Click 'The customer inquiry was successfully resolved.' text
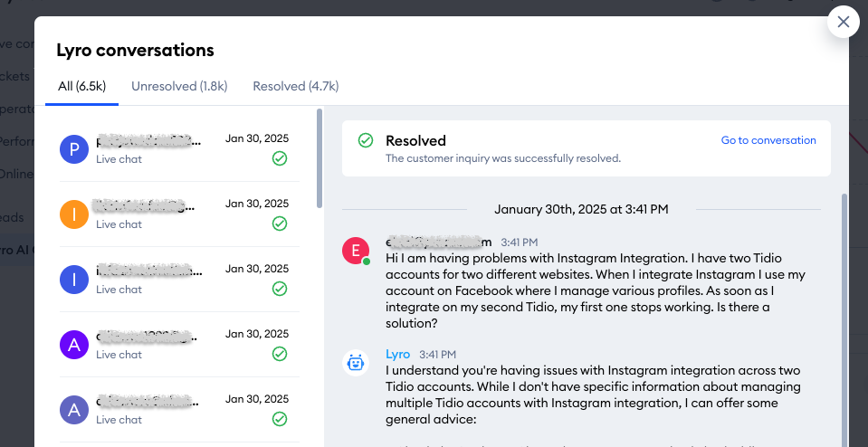Screen dimensions: 868x447 click(x=503, y=158)
